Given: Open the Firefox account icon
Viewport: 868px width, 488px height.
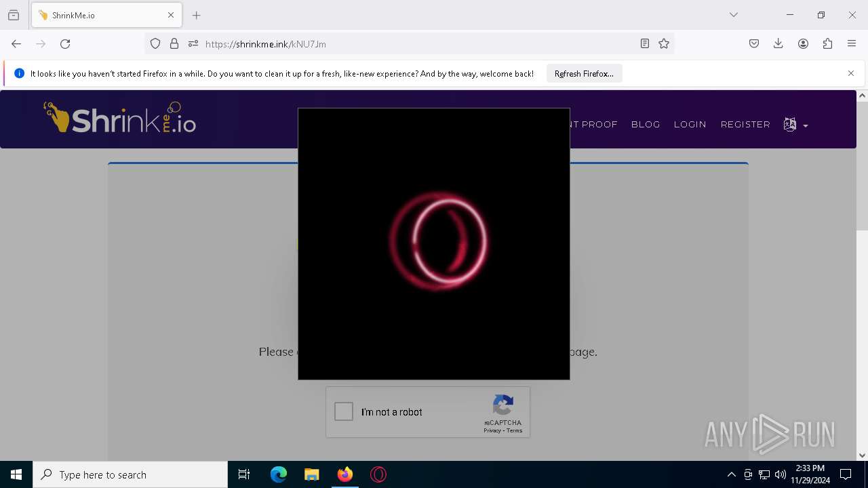Looking at the screenshot, I should pyautogui.click(x=803, y=43).
